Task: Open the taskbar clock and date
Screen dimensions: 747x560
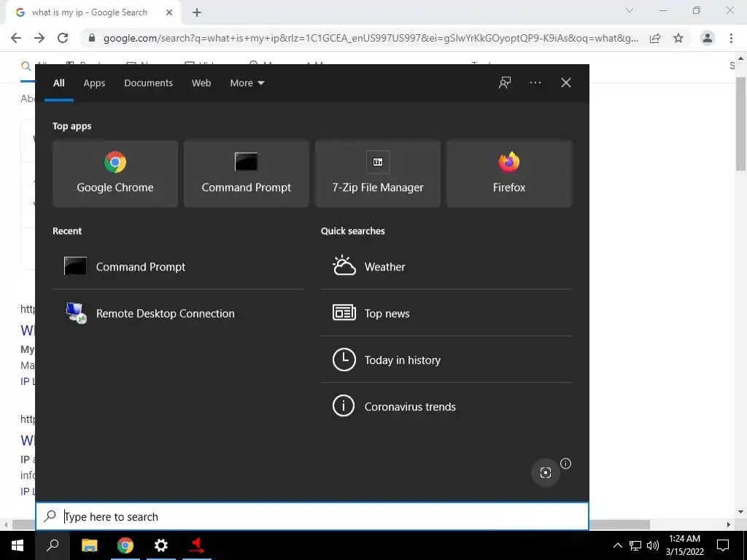Action: click(x=684, y=545)
